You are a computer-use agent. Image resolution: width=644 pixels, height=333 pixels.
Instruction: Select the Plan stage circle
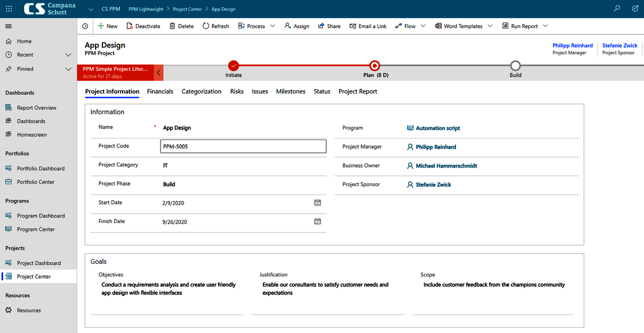[375, 66]
